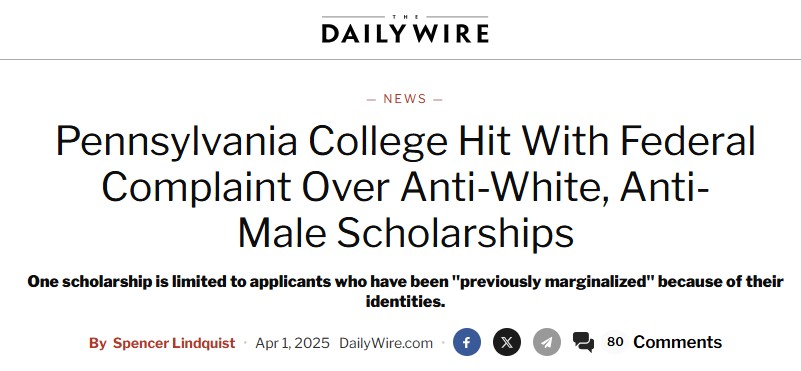Click "Complaint Over" in the headline
The height and width of the screenshot is (371, 801).
point(247,188)
